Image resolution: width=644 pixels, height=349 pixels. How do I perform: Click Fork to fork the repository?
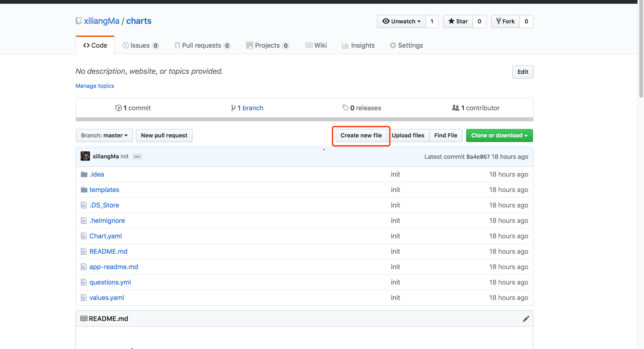(505, 21)
